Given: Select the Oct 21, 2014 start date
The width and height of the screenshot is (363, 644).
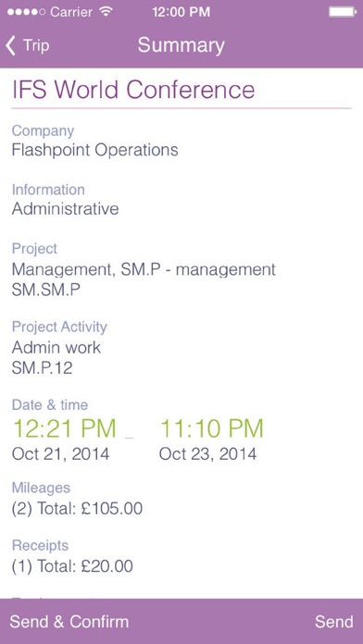Looking at the screenshot, I should tap(61, 454).
